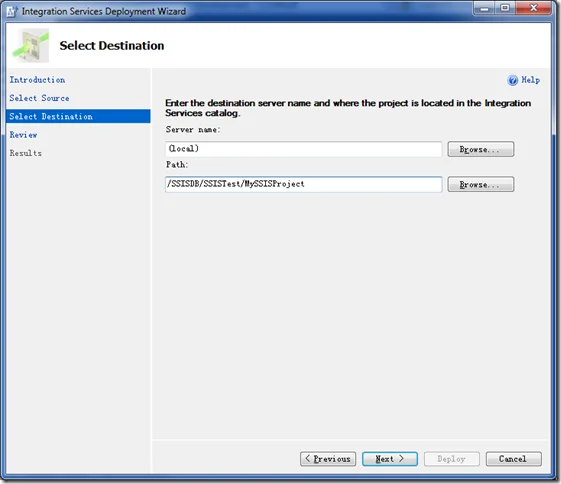Image resolution: width=561 pixels, height=484 pixels.
Task: Click the Server name input field
Action: click(x=303, y=149)
